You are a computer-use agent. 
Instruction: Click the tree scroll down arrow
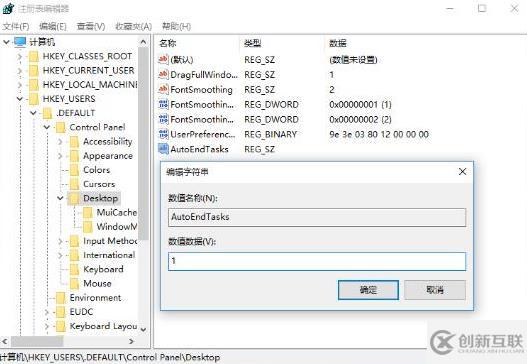point(143,329)
